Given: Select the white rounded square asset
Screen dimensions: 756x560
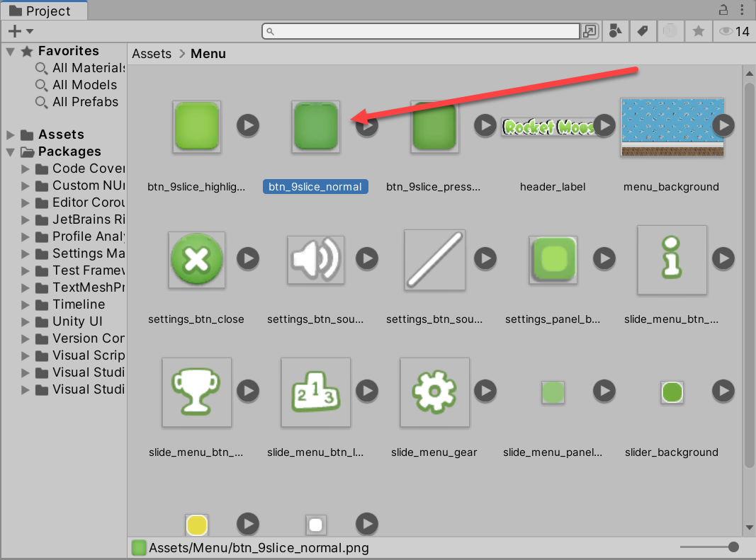Looking at the screenshot, I should (316, 525).
